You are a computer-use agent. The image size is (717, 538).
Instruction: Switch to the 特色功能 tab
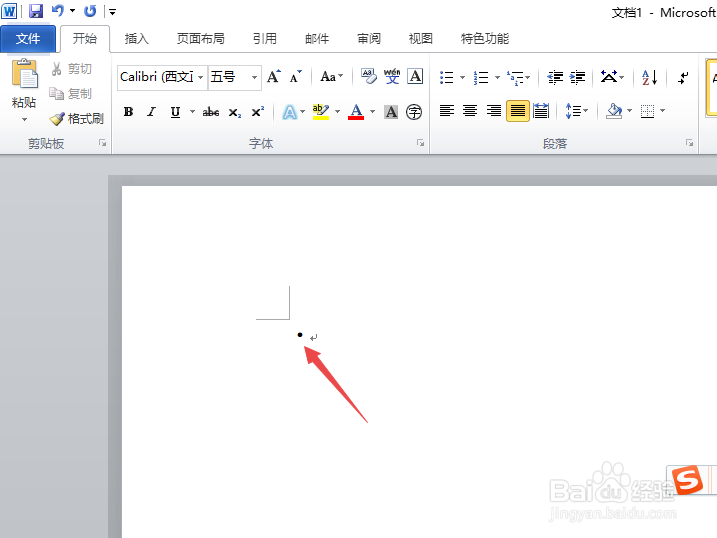[x=485, y=39]
